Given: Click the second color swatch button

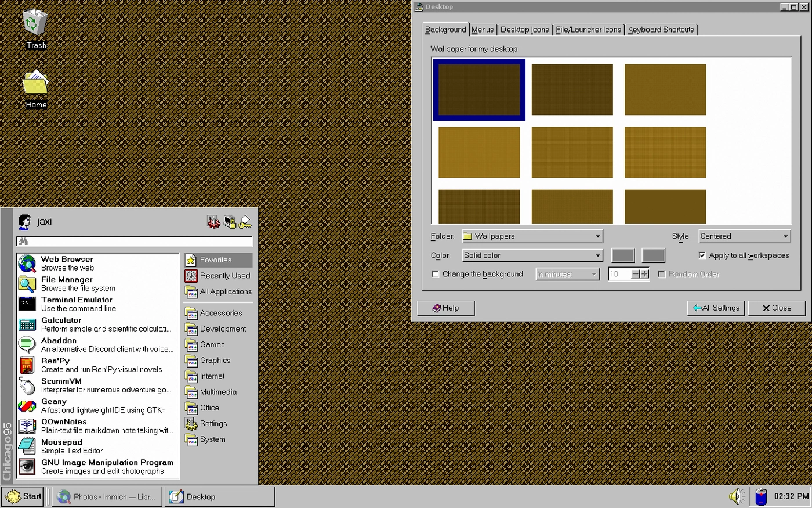Looking at the screenshot, I should 653,255.
